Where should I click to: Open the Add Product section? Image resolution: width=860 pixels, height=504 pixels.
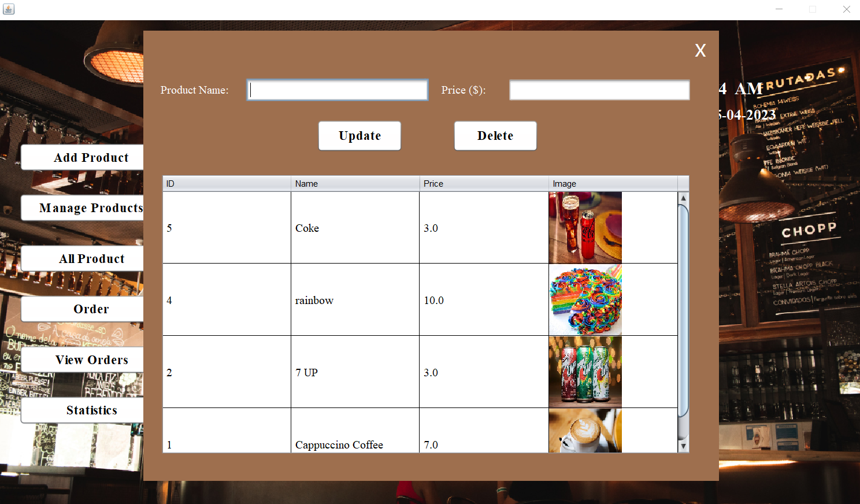(82, 157)
